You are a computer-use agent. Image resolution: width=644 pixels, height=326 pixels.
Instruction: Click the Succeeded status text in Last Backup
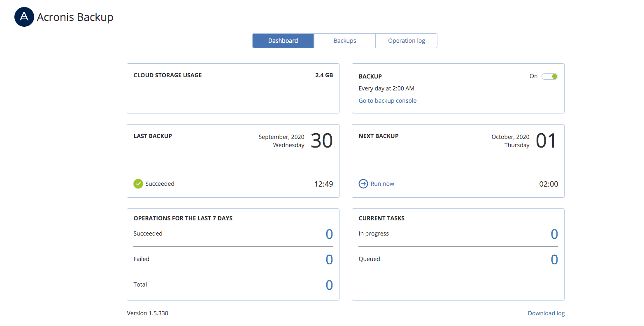160,184
